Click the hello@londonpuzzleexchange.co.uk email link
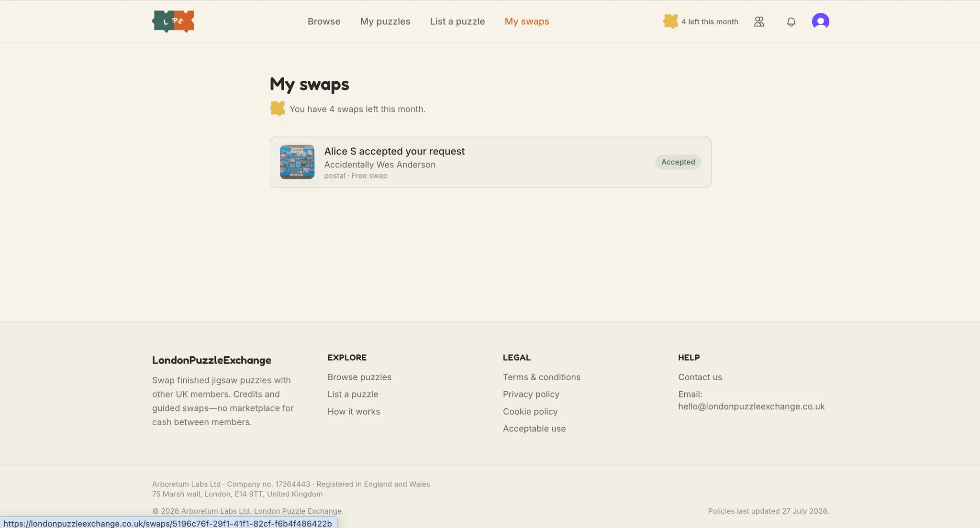Viewport: 980px width, 528px height. coord(751,407)
